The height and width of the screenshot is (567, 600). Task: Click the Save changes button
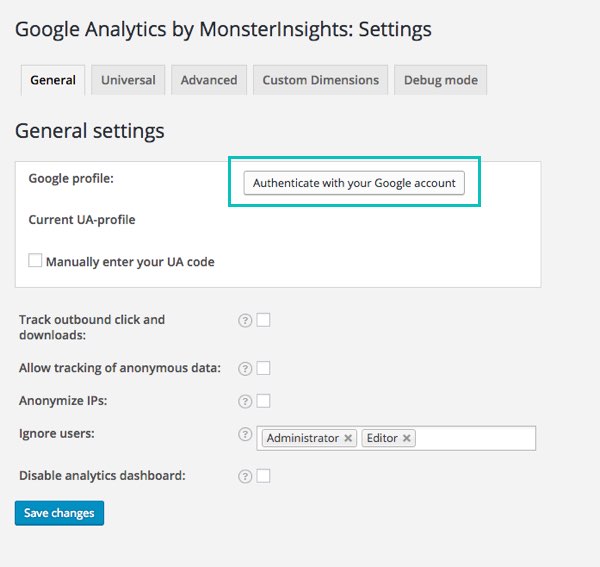pyautogui.click(x=59, y=513)
